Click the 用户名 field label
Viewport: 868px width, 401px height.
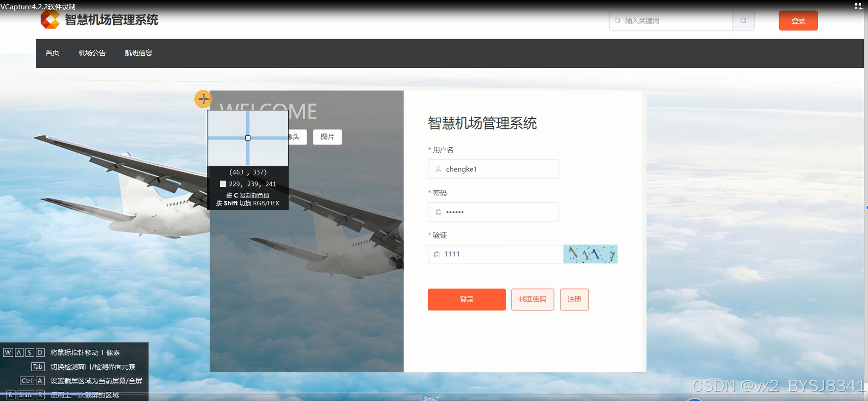click(443, 150)
